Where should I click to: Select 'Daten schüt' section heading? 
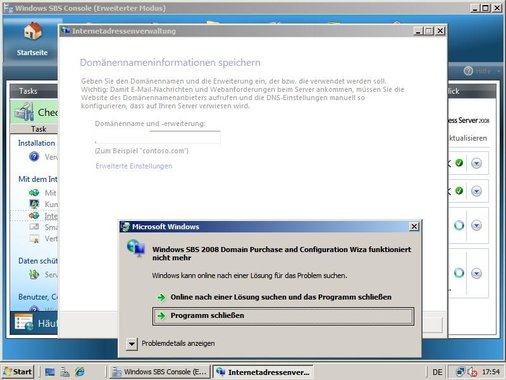point(38,261)
